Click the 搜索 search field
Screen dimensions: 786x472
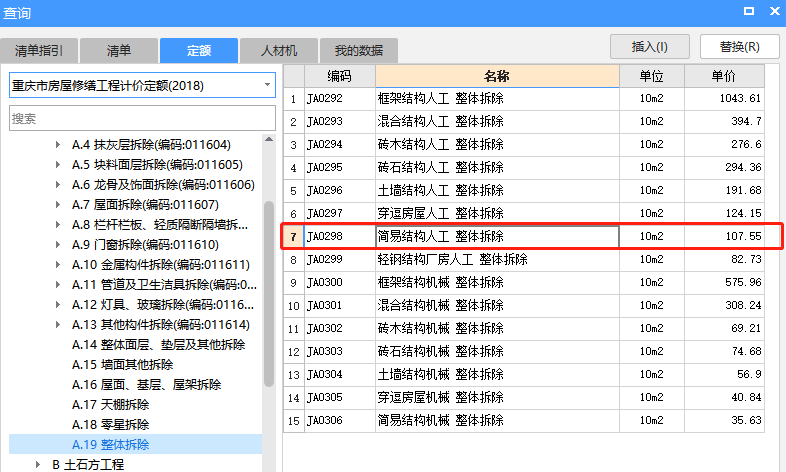tap(142, 118)
